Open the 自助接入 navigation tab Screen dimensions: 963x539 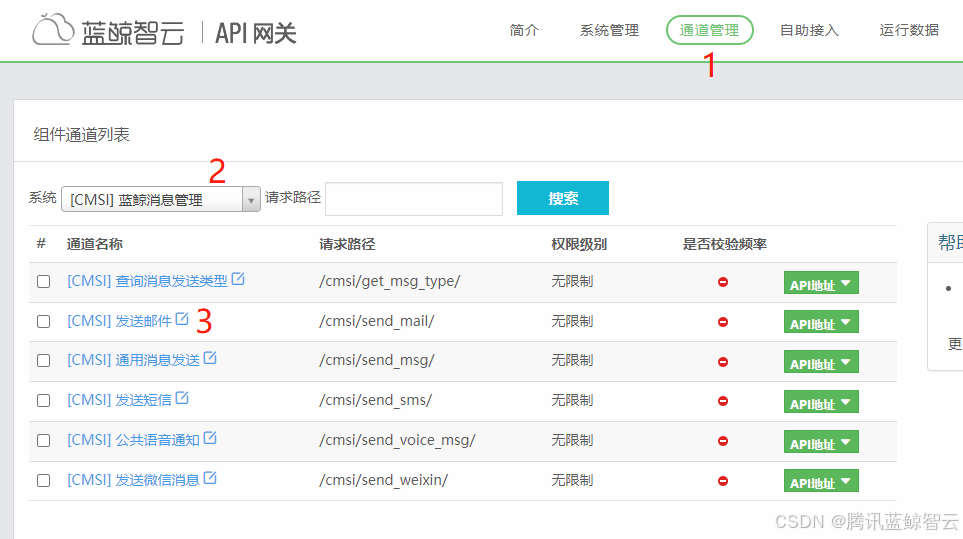[x=809, y=30]
